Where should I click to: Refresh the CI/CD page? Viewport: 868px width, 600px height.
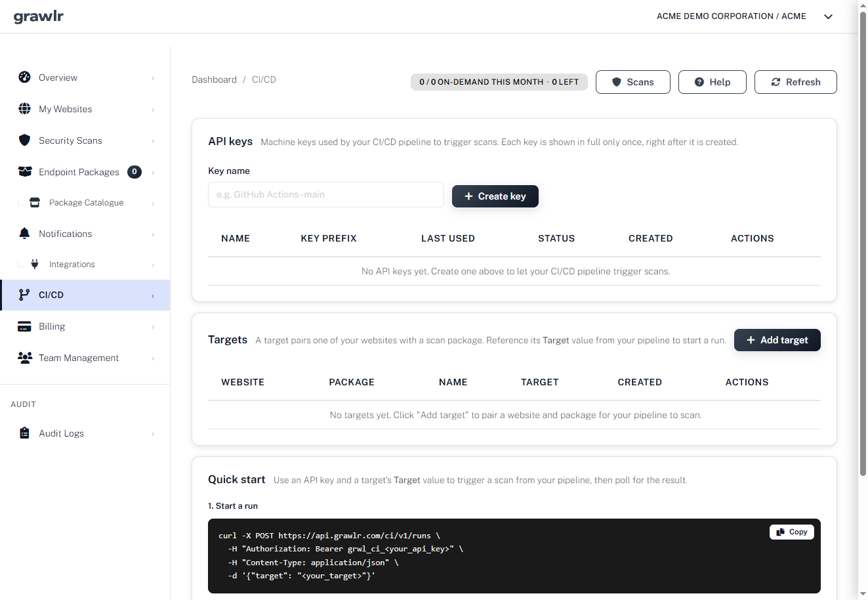796,82
